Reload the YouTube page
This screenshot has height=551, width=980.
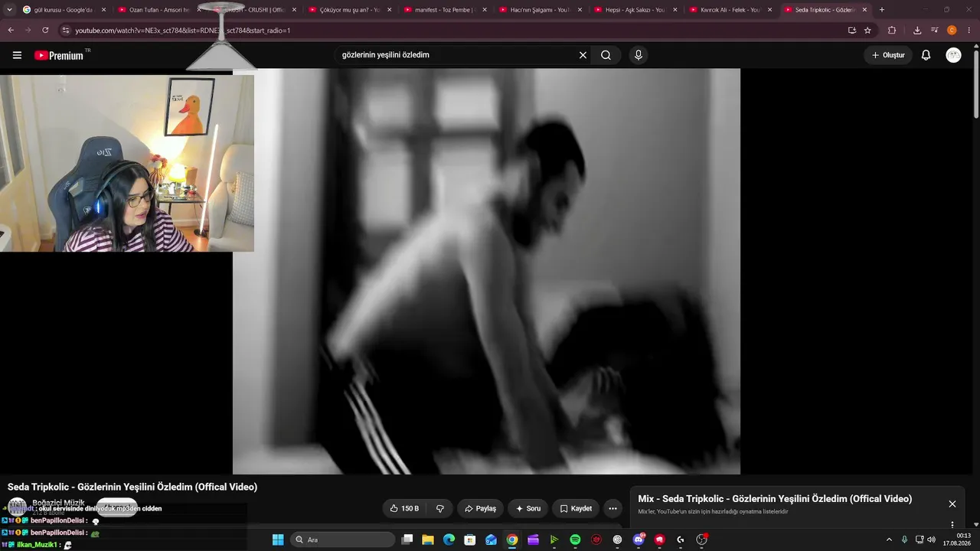point(45,31)
